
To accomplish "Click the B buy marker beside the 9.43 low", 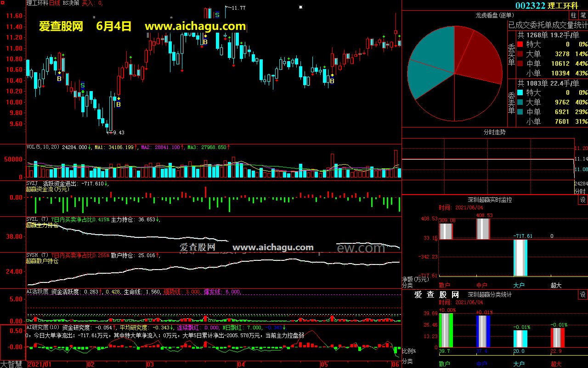I will pyautogui.click(x=118, y=104).
